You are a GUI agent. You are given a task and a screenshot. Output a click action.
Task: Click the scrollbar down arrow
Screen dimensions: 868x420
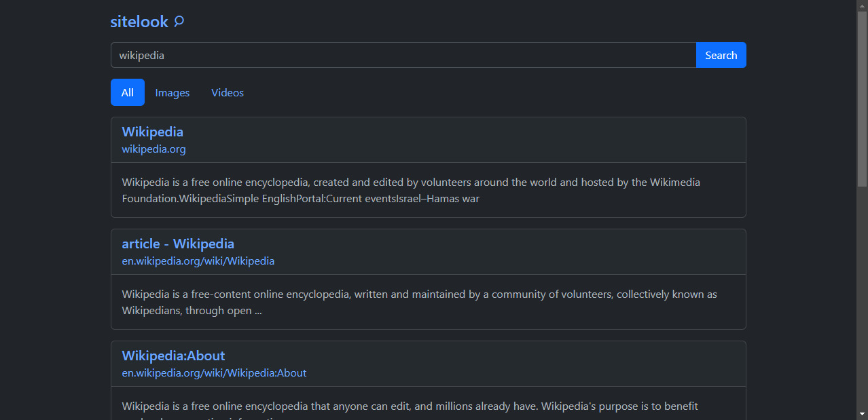[862, 414]
